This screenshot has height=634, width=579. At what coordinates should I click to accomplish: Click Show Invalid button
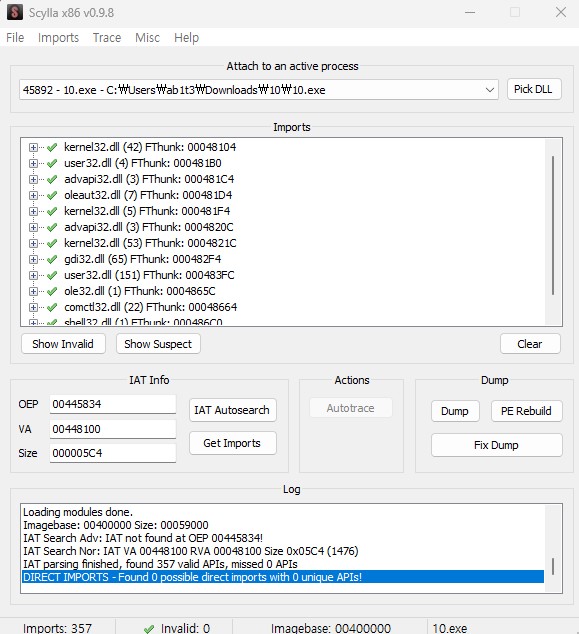point(63,344)
